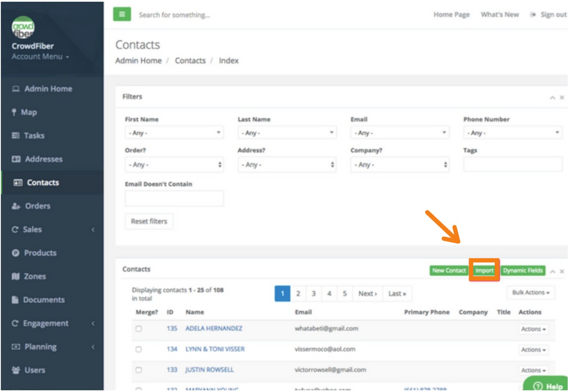Image resolution: width=572 pixels, height=392 pixels.
Task: Click the Email Doesn't Contain field
Action: tap(174, 199)
